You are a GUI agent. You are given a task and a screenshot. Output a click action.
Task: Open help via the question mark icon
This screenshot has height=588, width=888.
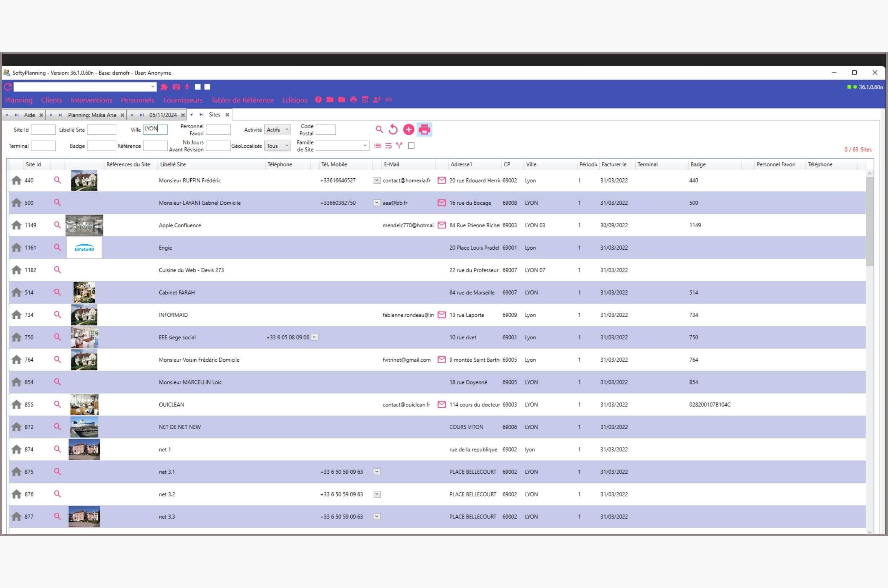(318, 100)
